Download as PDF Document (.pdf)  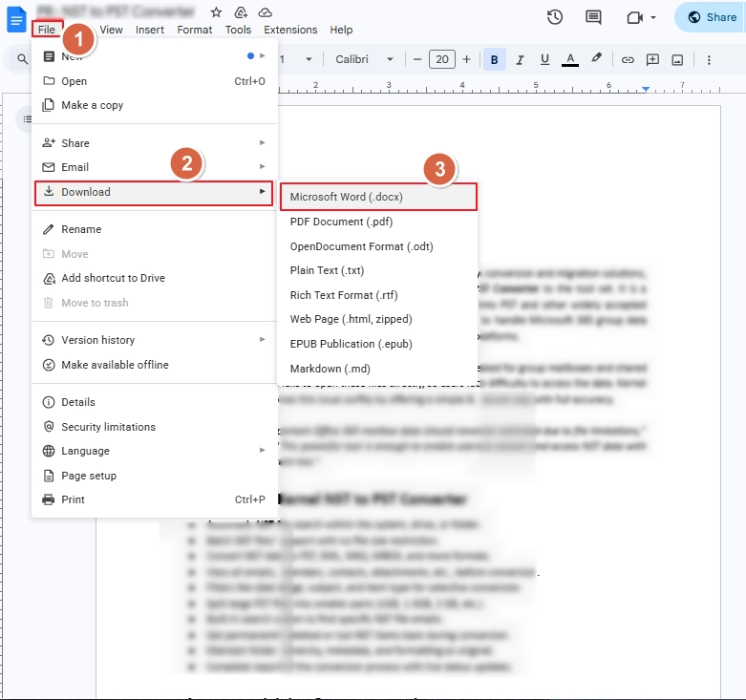click(378, 223)
